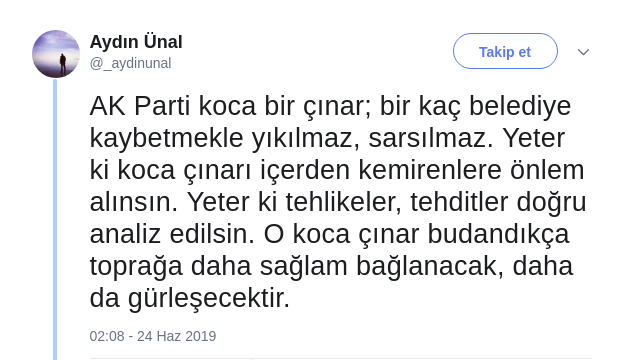Visit the @_aydinunal handle link
Viewport: 621px width, 360px height.
pyautogui.click(x=130, y=63)
